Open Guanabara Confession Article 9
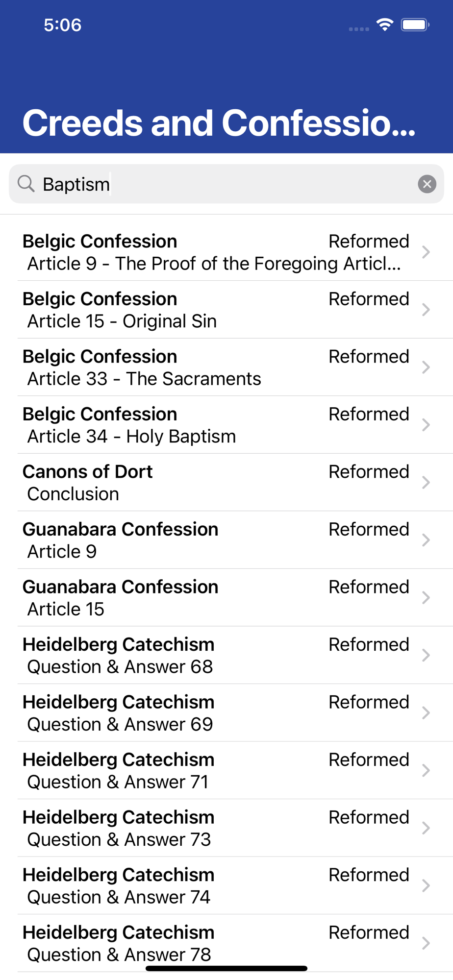The image size is (453, 980). click(x=216, y=540)
